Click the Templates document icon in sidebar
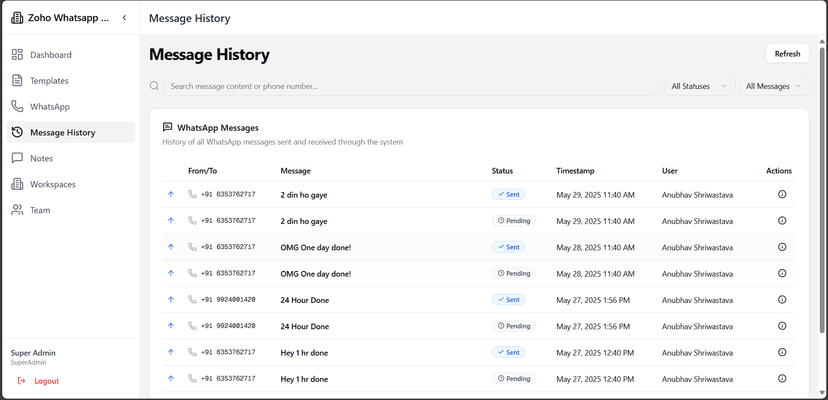Screen dimensions: 828x400 point(17,80)
